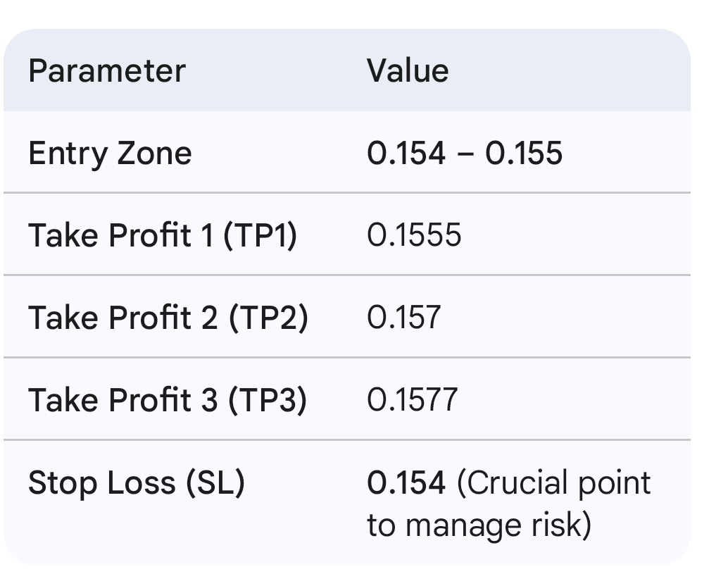
Task: Click the upper entry bound 0.155
Action: 524,153
